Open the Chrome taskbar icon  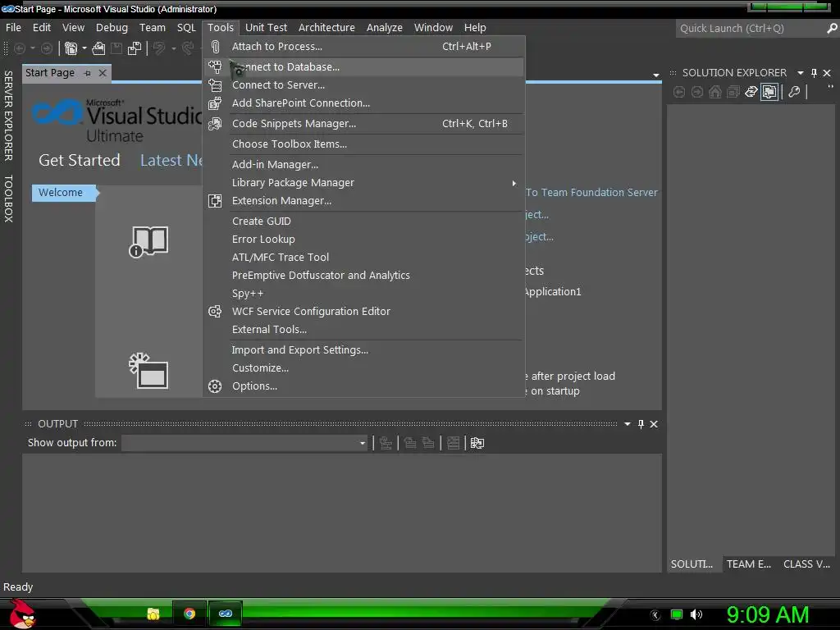(x=189, y=614)
